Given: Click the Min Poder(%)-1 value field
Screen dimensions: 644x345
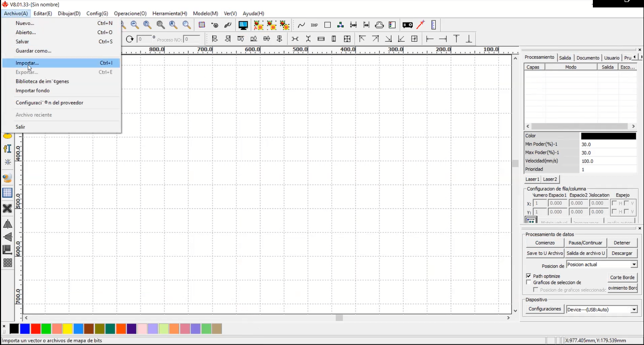Looking at the screenshot, I should pos(608,144).
